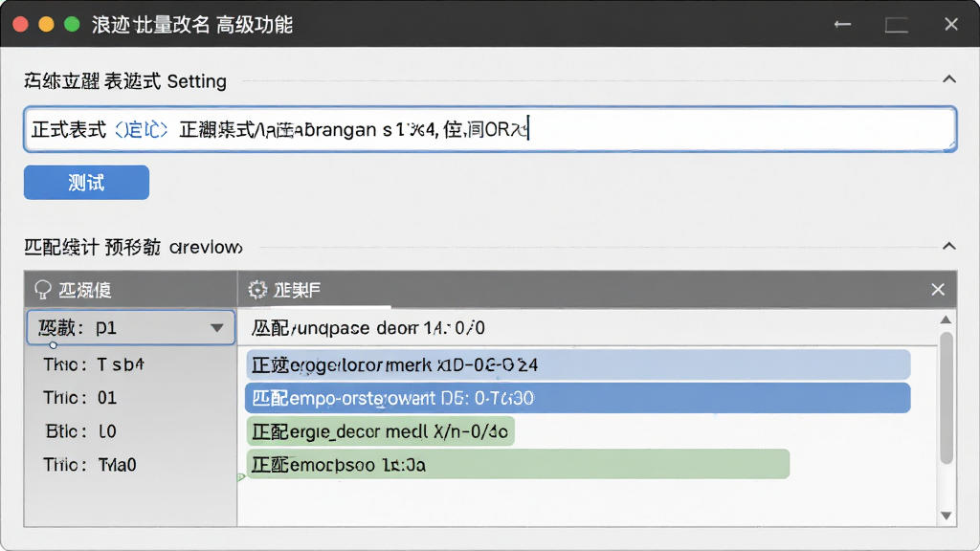Select the dark blue highlighted result row
The height and width of the screenshot is (551, 980).
pyautogui.click(x=577, y=398)
